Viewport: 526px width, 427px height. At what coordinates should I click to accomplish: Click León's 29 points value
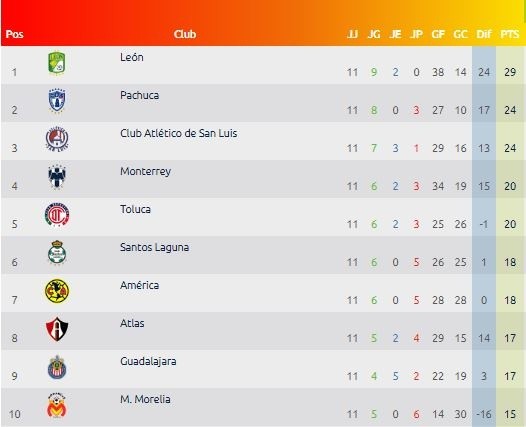click(x=510, y=72)
